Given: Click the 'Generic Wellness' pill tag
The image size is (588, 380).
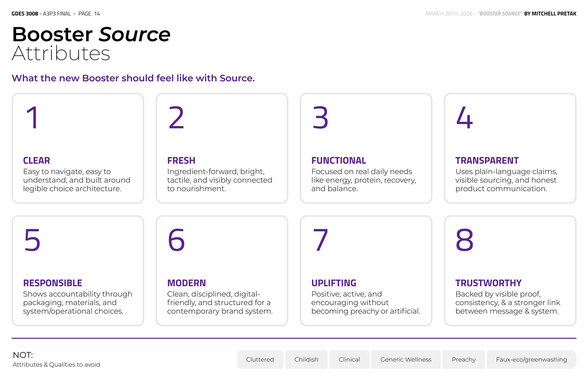Looking at the screenshot, I should [406, 359].
